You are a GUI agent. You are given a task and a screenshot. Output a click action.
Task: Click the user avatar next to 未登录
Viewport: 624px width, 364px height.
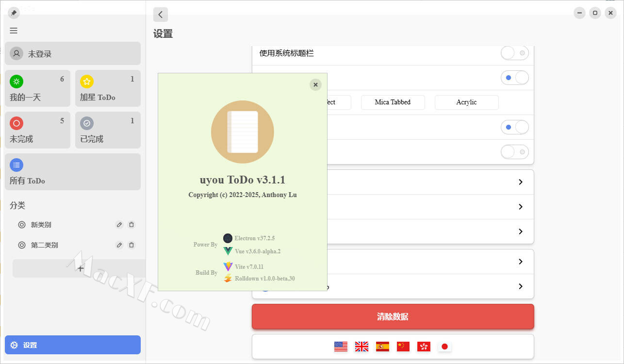(16, 53)
